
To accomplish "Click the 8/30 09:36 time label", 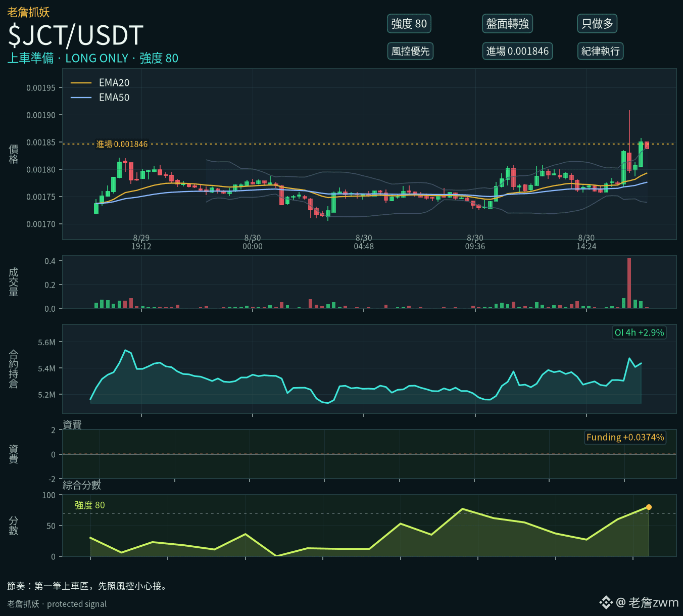I will click(475, 242).
